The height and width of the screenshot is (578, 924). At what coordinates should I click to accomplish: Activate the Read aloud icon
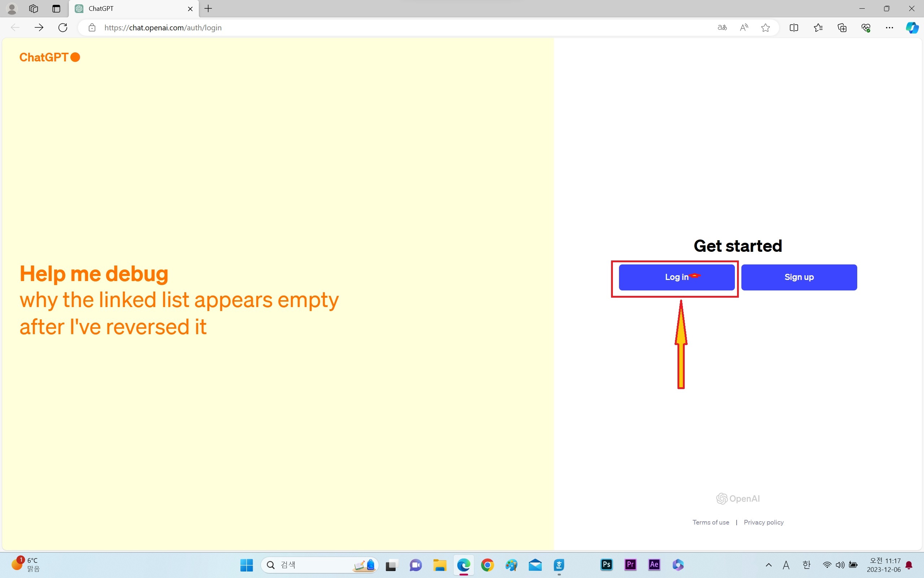(x=744, y=27)
